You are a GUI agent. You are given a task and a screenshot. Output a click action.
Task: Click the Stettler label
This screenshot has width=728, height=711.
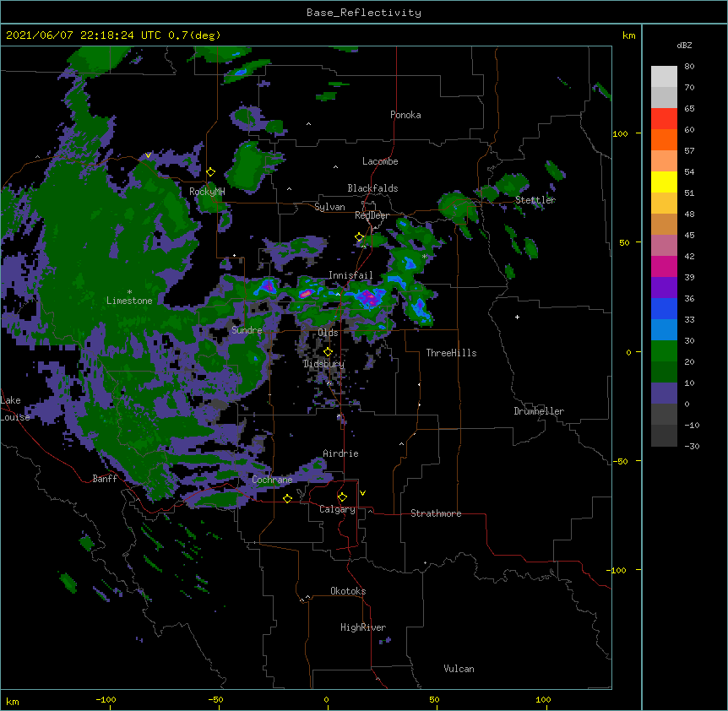(x=535, y=200)
